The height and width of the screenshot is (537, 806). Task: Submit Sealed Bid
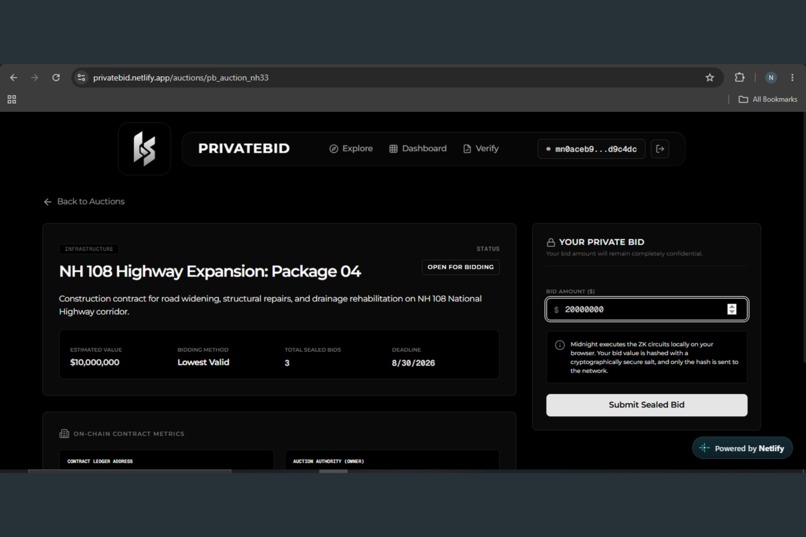tap(647, 405)
